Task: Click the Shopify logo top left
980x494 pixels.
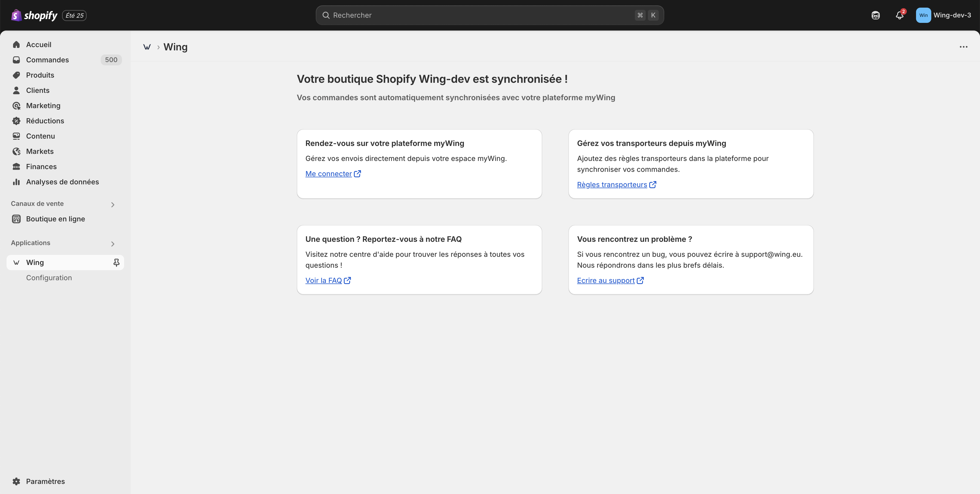Action: [x=16, y=15]
